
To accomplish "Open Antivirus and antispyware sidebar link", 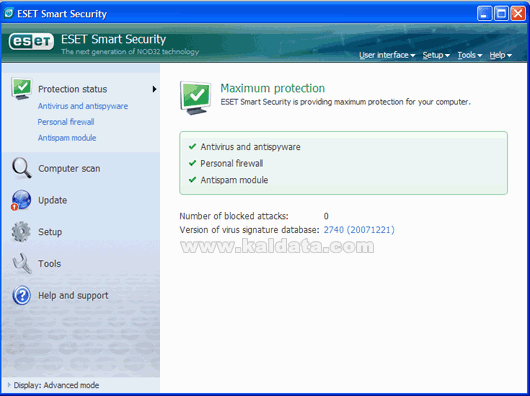I will [x=83, y=106].
